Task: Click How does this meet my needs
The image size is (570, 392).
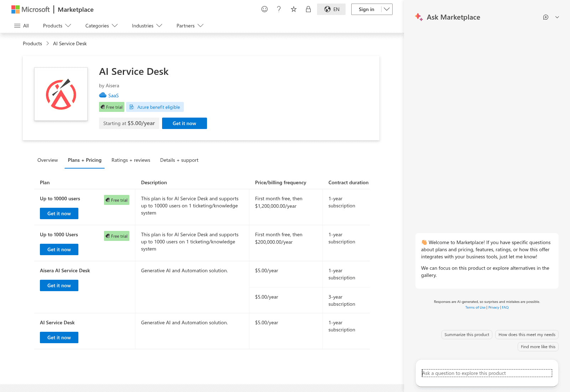Action: point(527,335)
